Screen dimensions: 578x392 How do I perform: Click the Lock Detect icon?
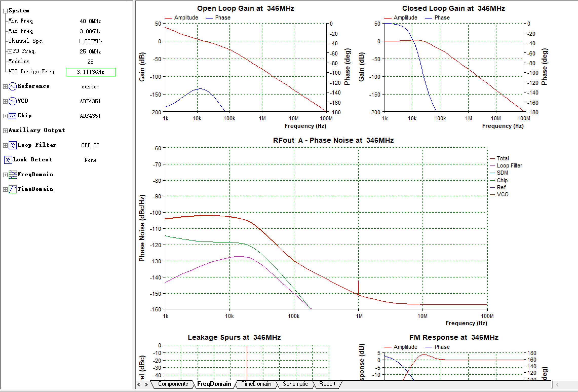8,160
